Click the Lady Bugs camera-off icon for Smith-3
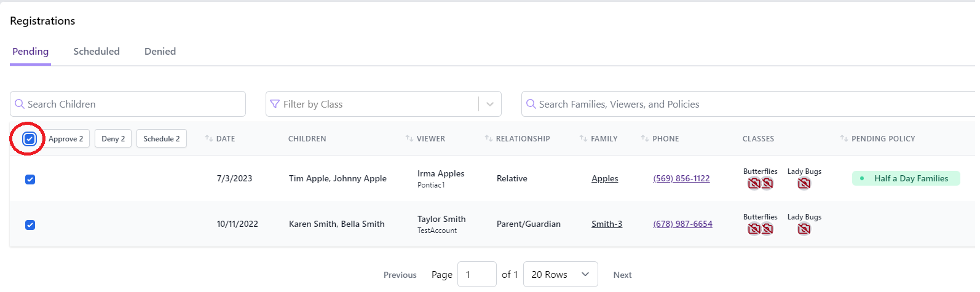 click(804, 229)
